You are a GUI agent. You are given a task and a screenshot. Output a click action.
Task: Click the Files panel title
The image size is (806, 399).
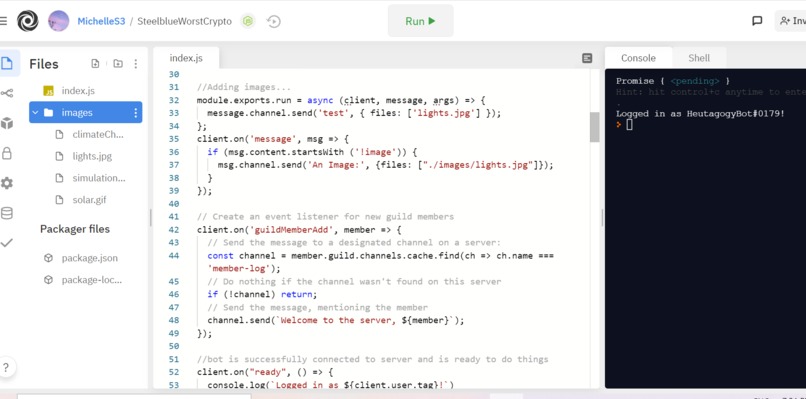(44, 64)
